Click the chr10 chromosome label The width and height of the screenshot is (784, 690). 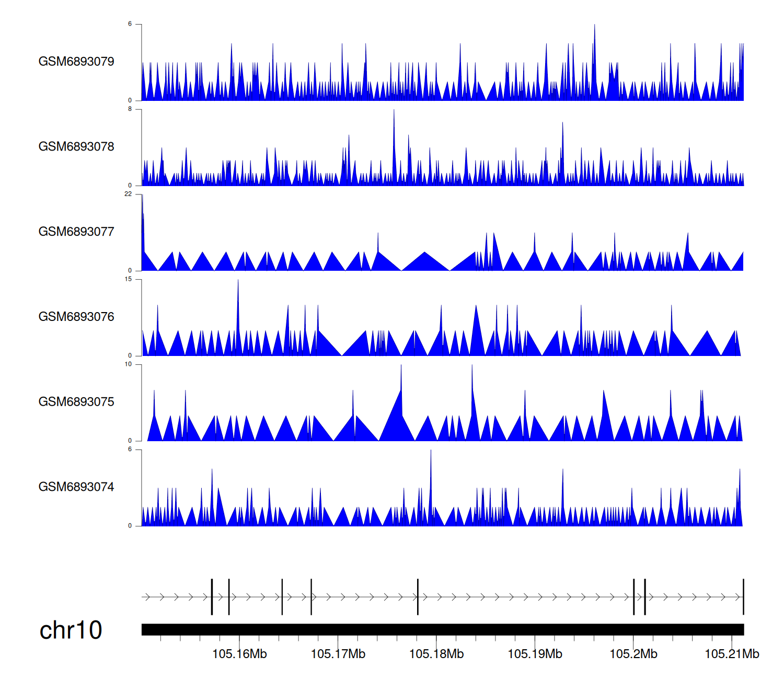point(71,630)
